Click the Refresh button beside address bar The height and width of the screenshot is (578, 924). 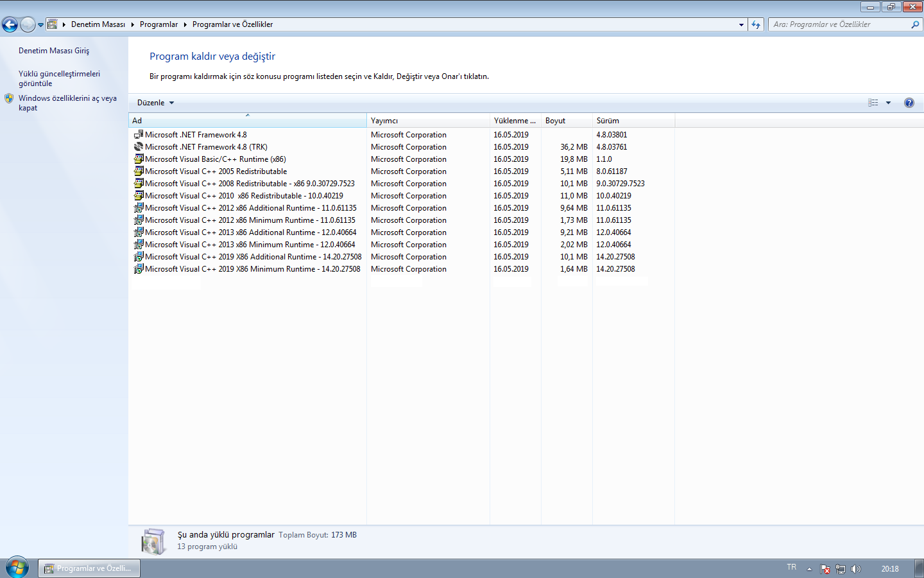point(756,25)
